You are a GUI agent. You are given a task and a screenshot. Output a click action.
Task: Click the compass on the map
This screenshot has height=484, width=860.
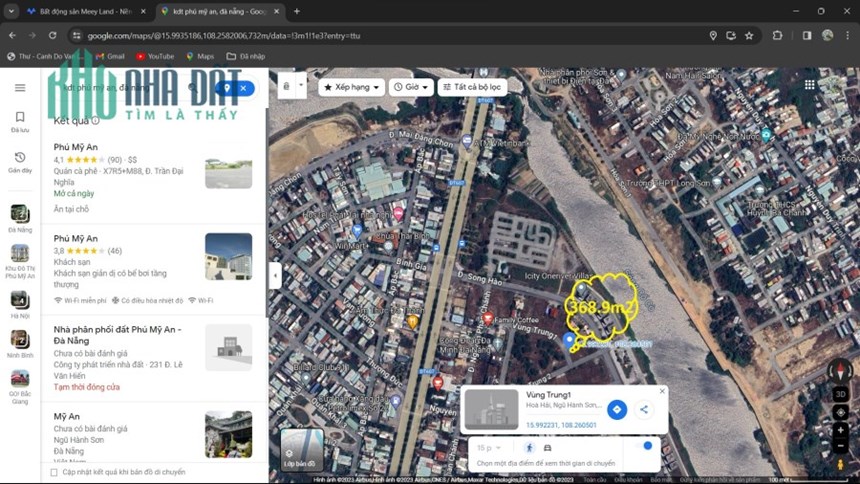[x=840, y=370]
